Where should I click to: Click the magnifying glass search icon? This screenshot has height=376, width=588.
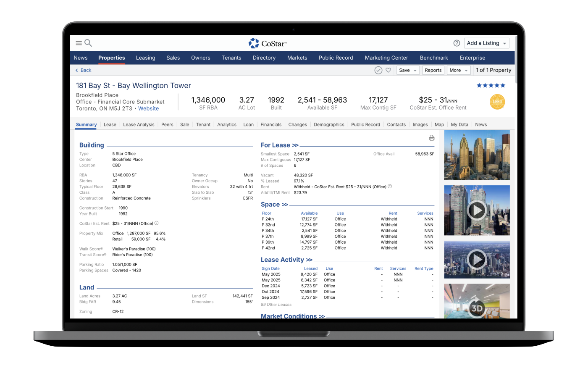88,43
